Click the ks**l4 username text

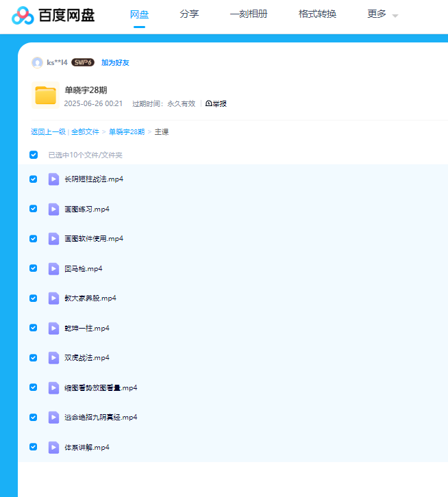coord(57,62)
